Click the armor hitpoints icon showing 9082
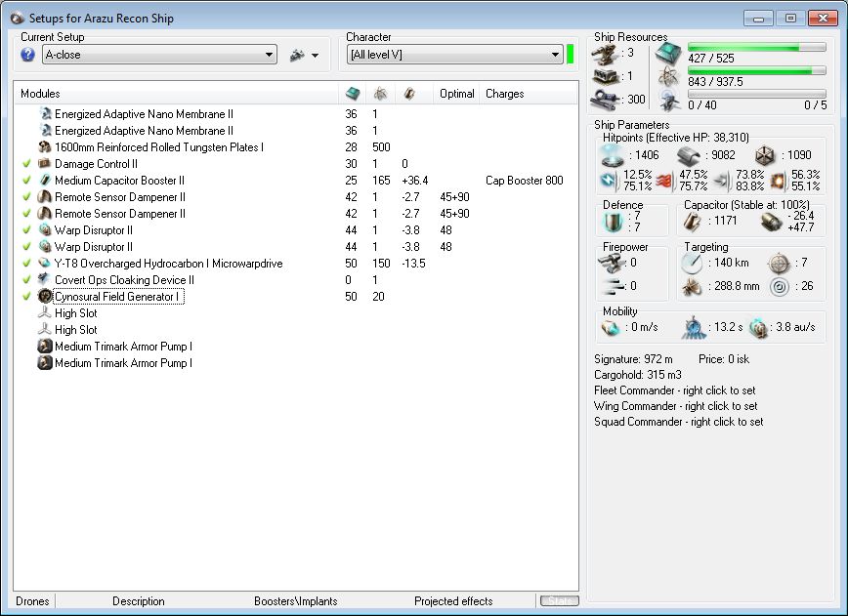This screenshot has width=848, height=616. click(689, 155)
